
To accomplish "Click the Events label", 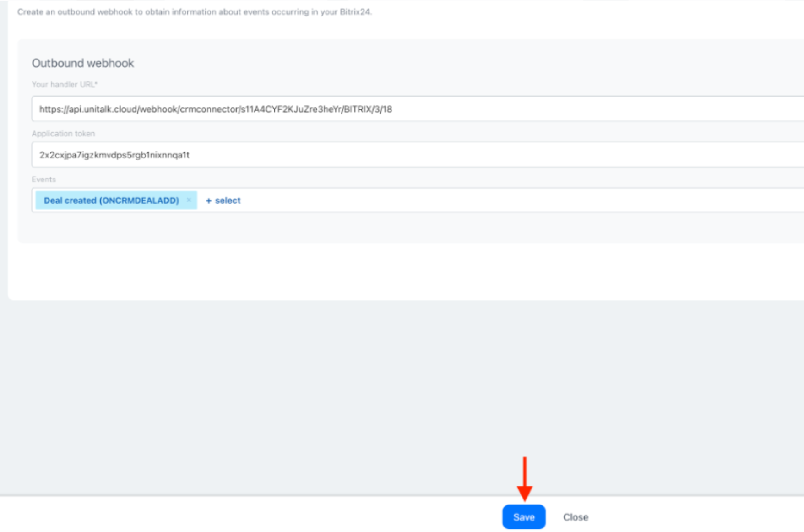I will tap(43, 179).
